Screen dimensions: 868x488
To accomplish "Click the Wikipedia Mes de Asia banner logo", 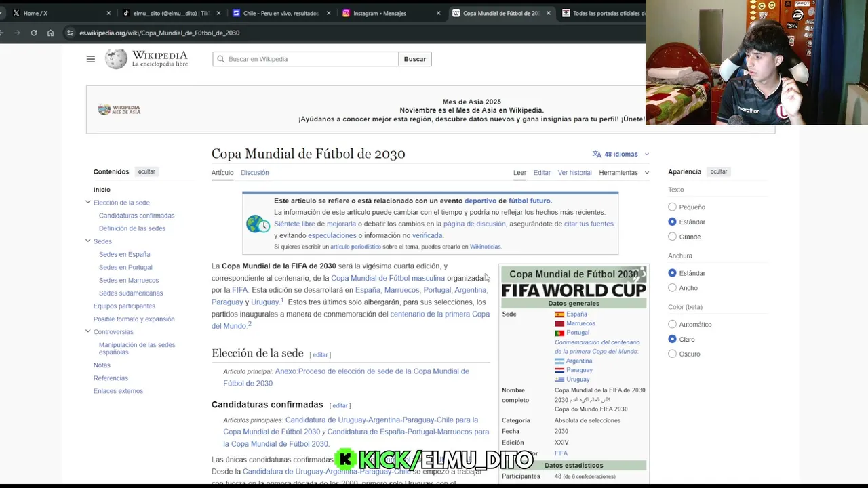I will point(119,109).
